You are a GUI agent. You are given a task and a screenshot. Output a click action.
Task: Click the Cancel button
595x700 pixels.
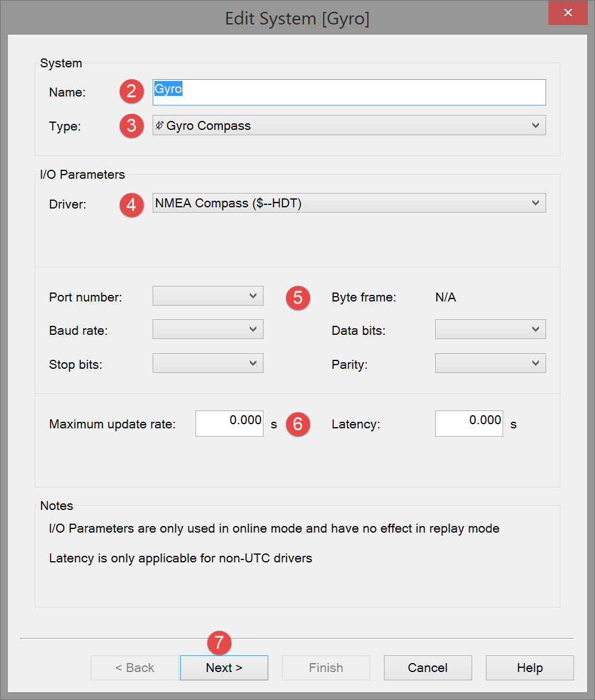tap(427, 668)
